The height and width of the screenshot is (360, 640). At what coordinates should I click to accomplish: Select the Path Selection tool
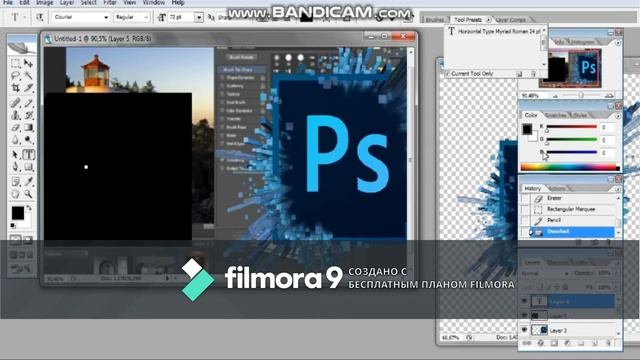pos(16,155)
